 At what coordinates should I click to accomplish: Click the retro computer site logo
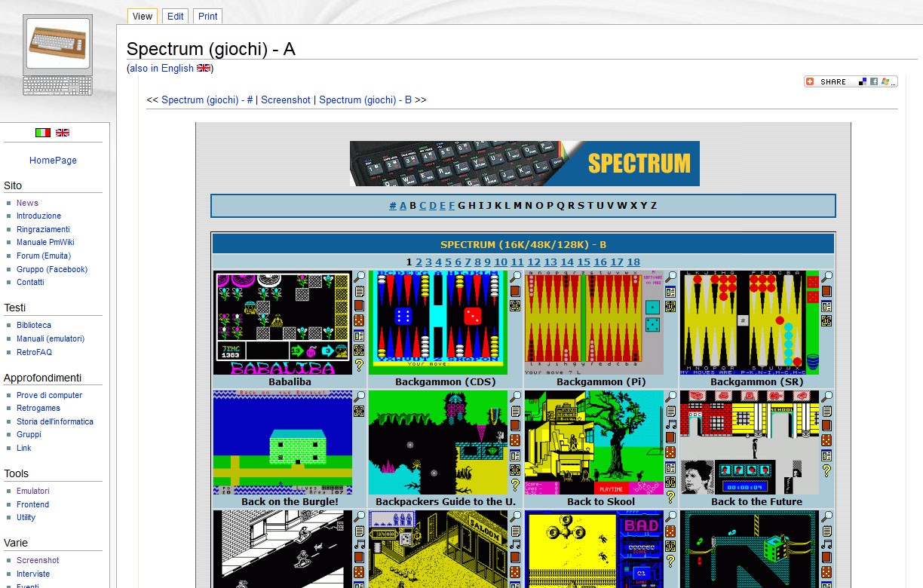pos(58,55)
